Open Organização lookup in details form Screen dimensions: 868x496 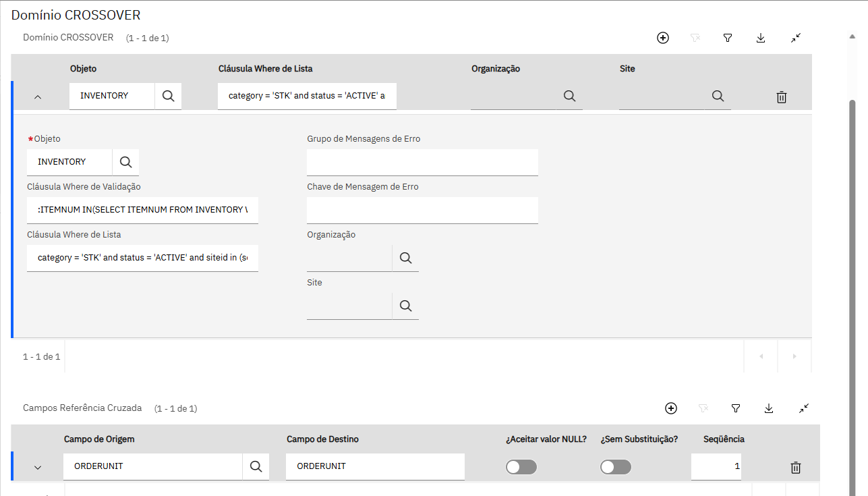[405, 258]
